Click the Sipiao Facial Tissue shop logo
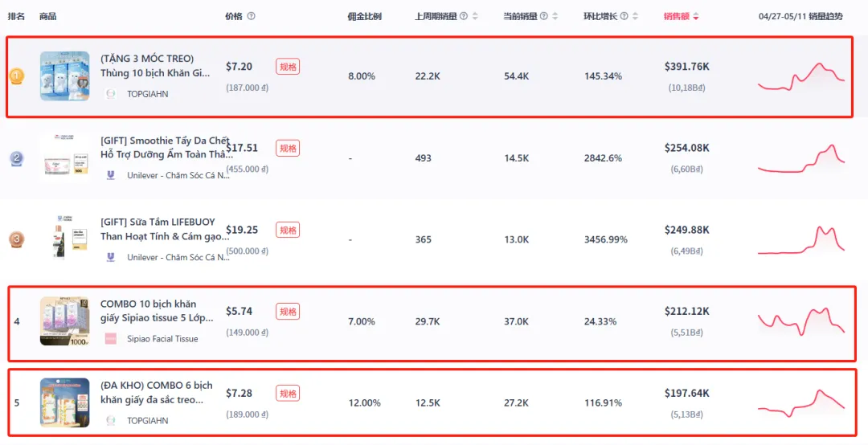868x445 pixels. pyautogui.click(x=111, y=339)
